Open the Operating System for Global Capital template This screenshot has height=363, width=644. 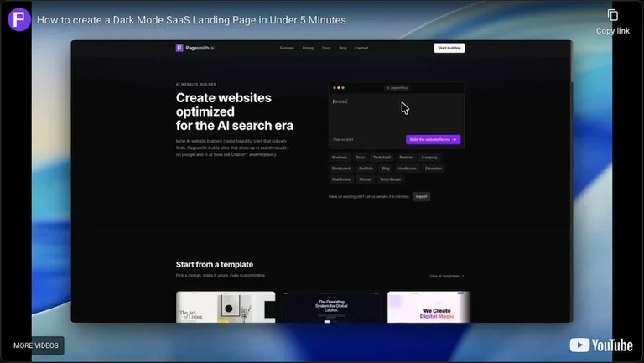tap(331, 307)
